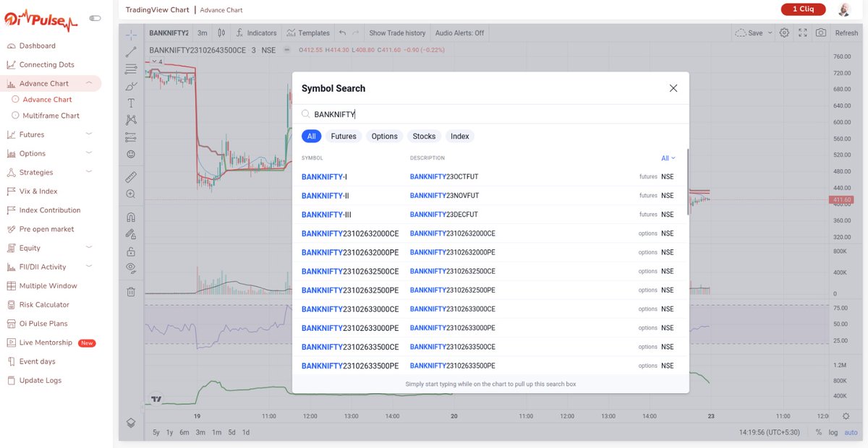Open the emoji icons tool

(131, 154)
